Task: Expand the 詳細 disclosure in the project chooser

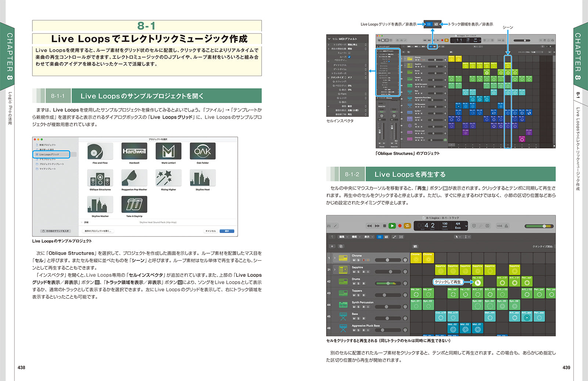Action: (82, 222)
